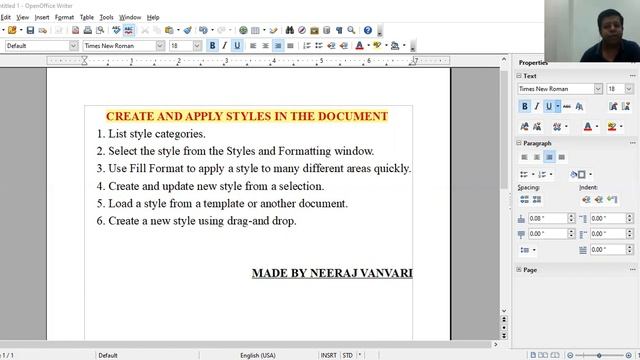
Task: Click Increase Paragraph Spacing icon in the sidebar
Action: 524,199
